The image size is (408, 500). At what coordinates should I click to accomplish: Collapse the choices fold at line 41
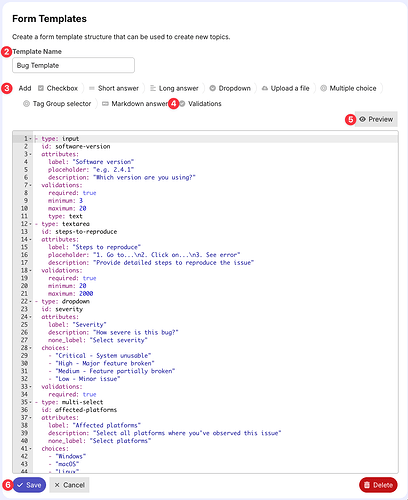[x=30, y=449]
